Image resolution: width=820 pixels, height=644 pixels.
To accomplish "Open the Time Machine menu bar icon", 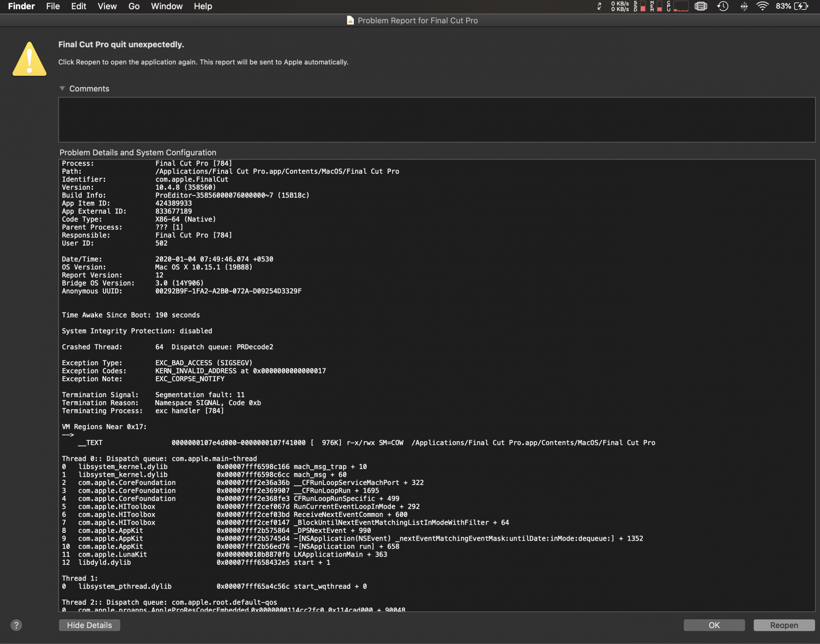I will pyautogui.click(x=722, y=6).
